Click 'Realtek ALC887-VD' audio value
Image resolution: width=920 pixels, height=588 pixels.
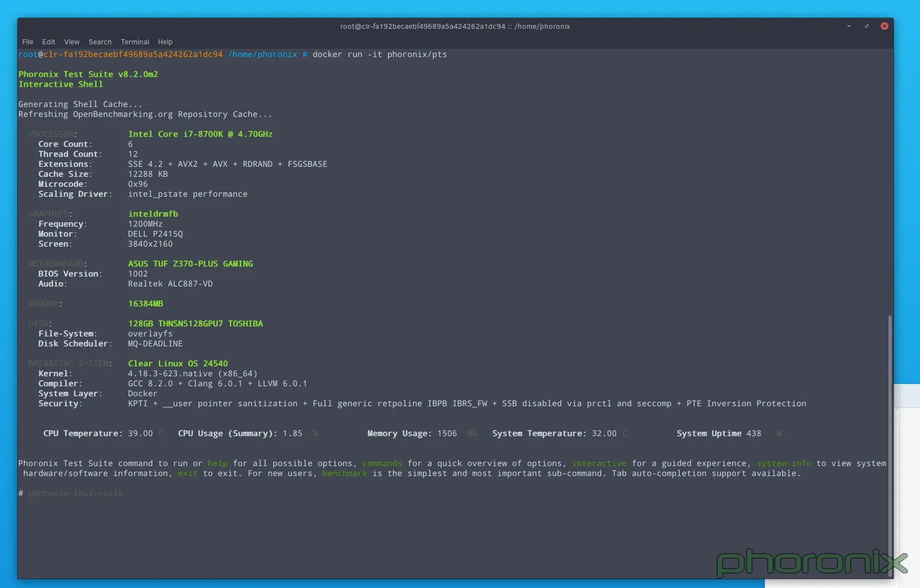(170, 284)
